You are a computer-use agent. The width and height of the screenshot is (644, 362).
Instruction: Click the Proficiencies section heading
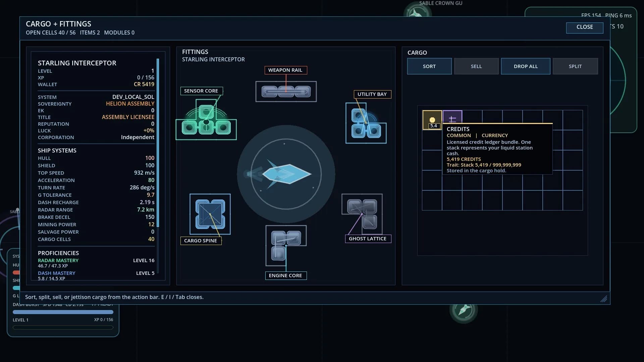click(x=58, y=253)
